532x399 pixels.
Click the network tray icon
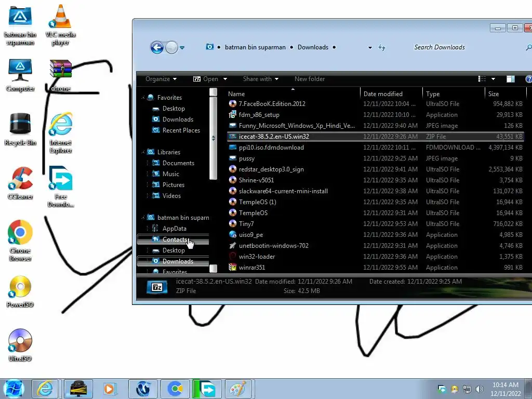[467, 389]
